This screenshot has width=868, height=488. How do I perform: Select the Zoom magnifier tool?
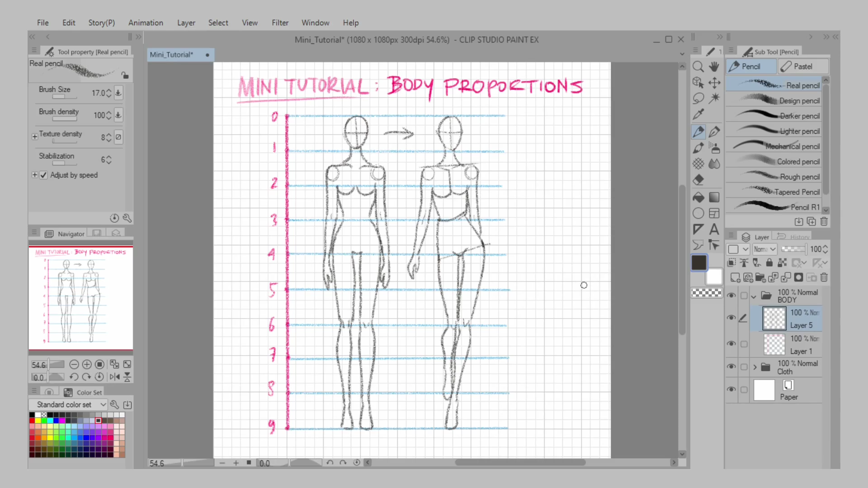[698, 67]
